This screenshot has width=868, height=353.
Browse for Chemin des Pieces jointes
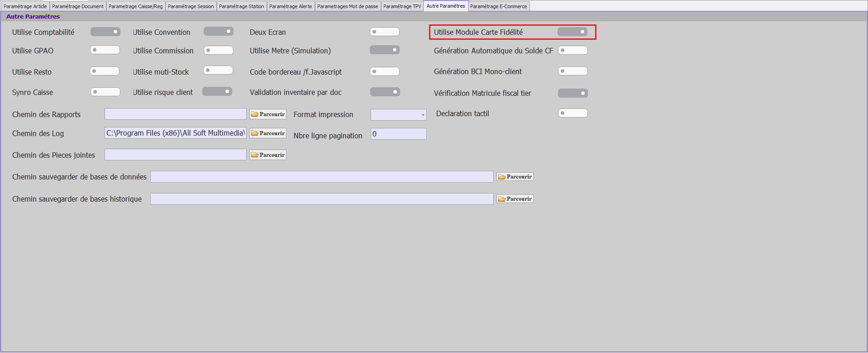(268, 155)
